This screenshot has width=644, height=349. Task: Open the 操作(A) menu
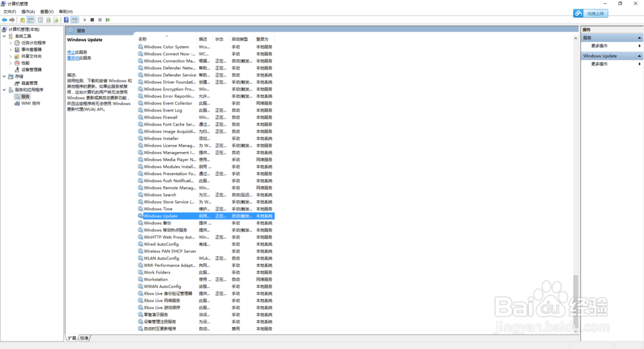(28, 12)
